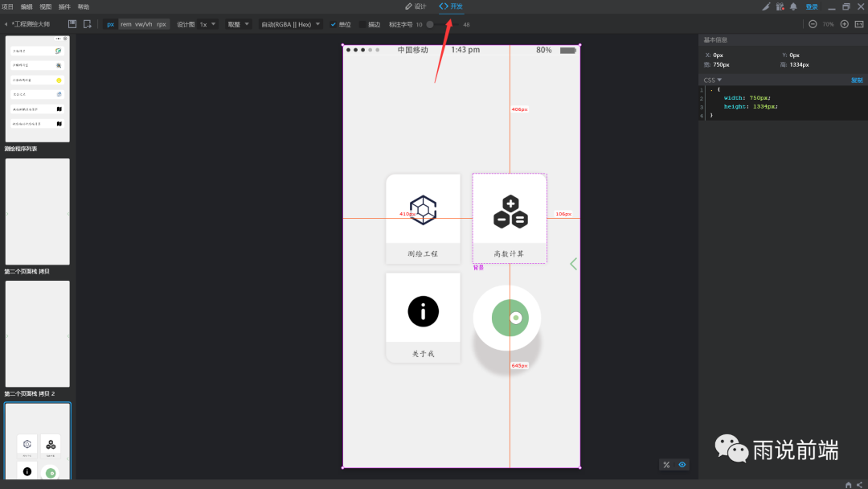Screen dimensions: 868x489
Task: Select the green disc icon on canvas
Action: pos(510,318)
